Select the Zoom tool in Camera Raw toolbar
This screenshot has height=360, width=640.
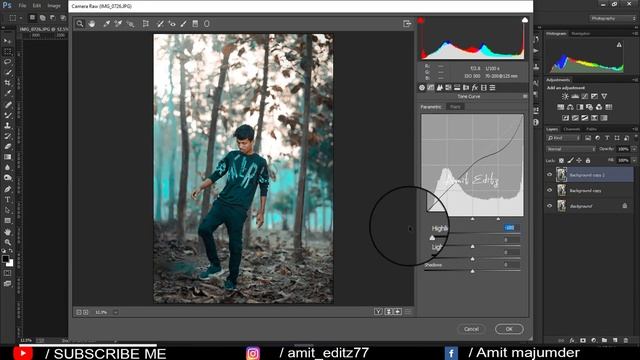point(80,24)
